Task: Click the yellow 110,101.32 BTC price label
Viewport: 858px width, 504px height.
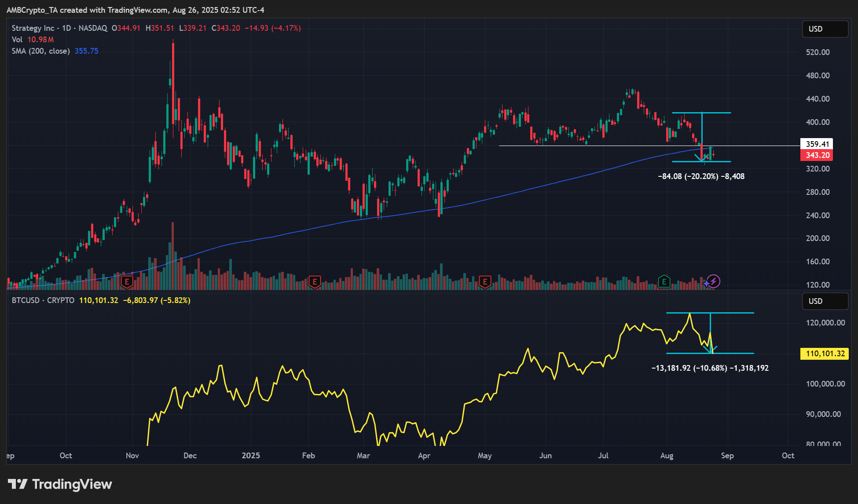Action: (825, 354)
